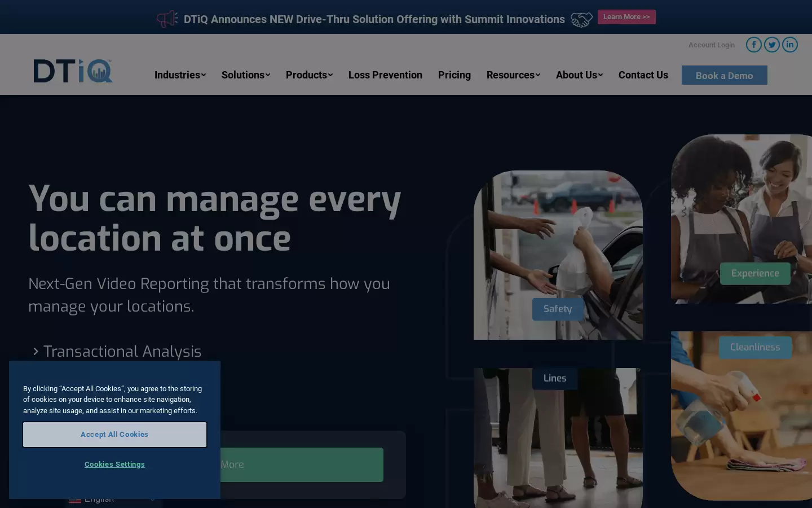Click the Transactional Analysis list item
This screenshot has width=812, height=508.
117,352
